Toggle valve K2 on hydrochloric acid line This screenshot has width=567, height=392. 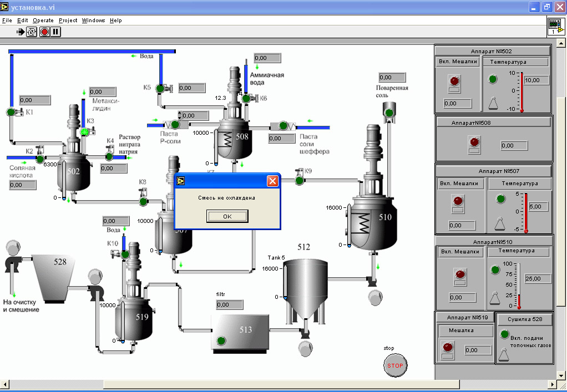click(x=40, y=159)
